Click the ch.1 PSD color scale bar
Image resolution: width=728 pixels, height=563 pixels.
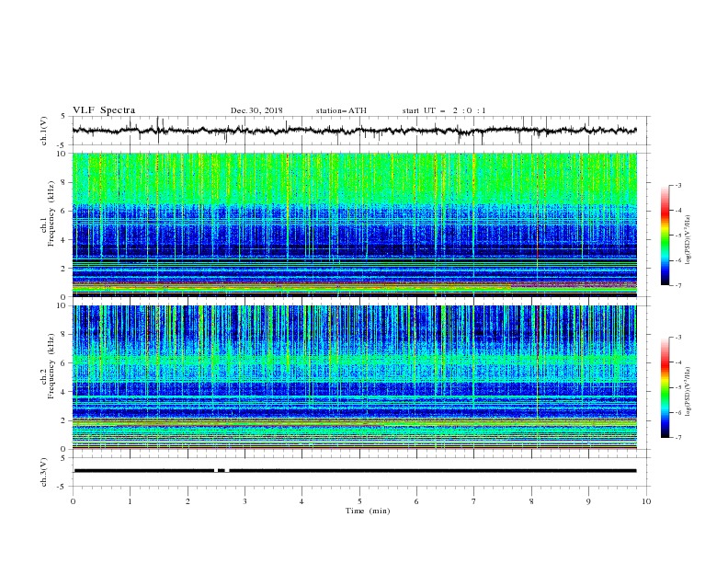[x=665, y=236]
